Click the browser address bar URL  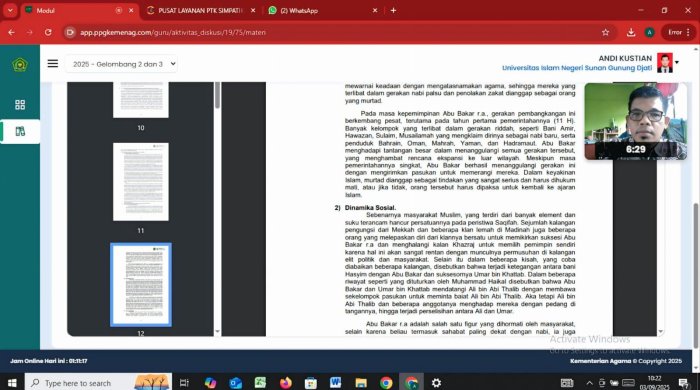tap(173, 32)
